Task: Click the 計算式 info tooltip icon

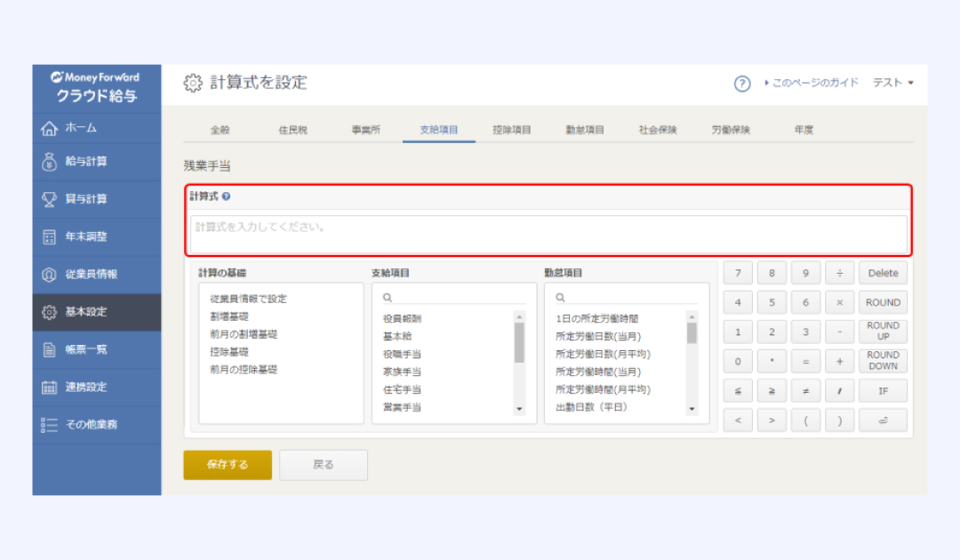Action: coord(226,196)
